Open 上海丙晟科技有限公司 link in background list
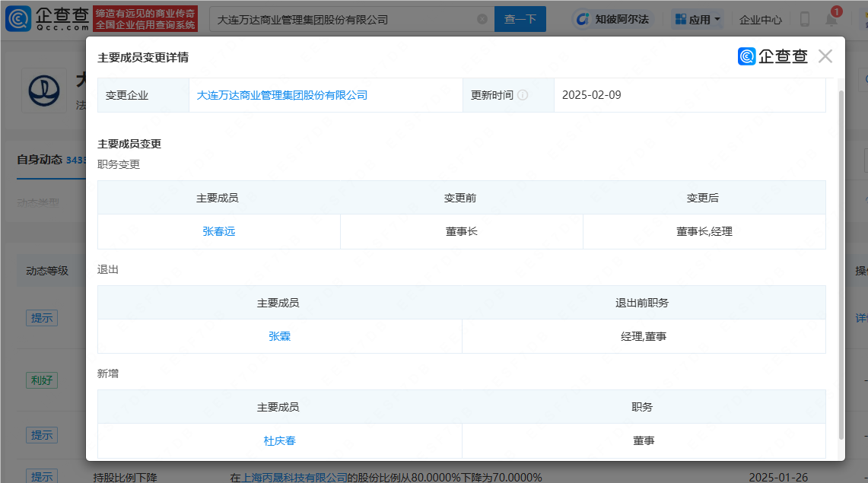Screen dimensions: 868x483 (294, 477)
